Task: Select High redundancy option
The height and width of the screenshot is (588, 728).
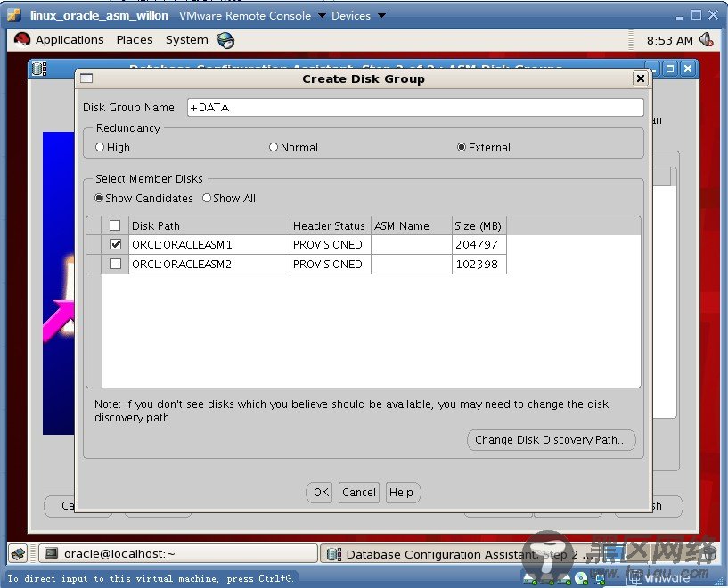Action: pos(112,148)
